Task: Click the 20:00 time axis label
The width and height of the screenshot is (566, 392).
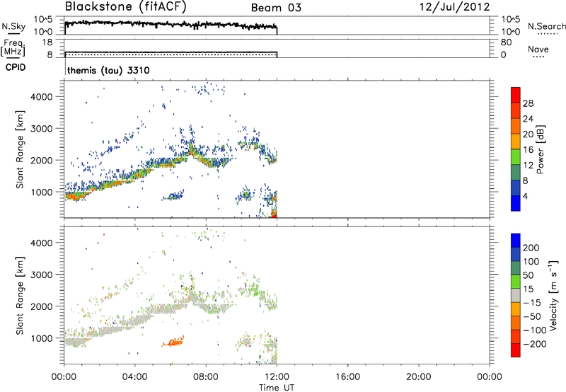Action: click(x=418, y=377)
